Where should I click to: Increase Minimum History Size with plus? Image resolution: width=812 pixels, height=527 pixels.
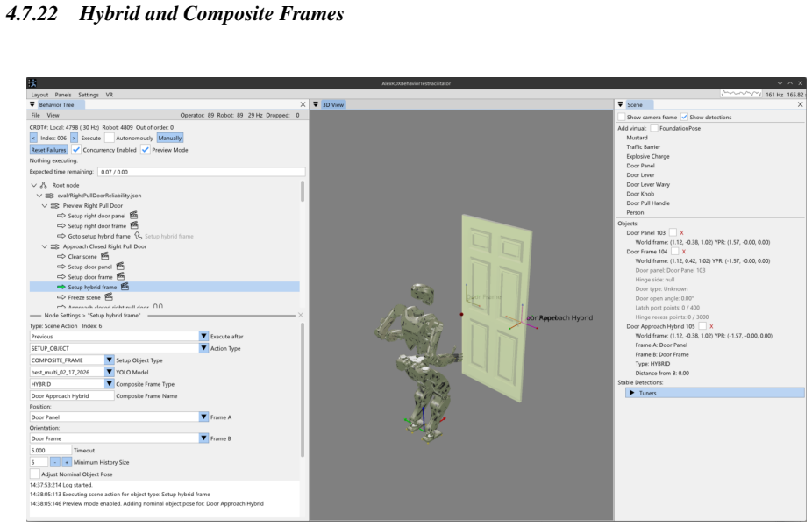point(67,462)
